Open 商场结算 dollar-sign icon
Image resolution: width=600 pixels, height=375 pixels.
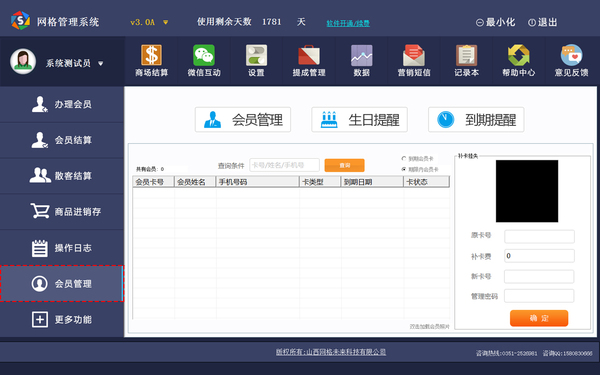(x=152, y=55)
